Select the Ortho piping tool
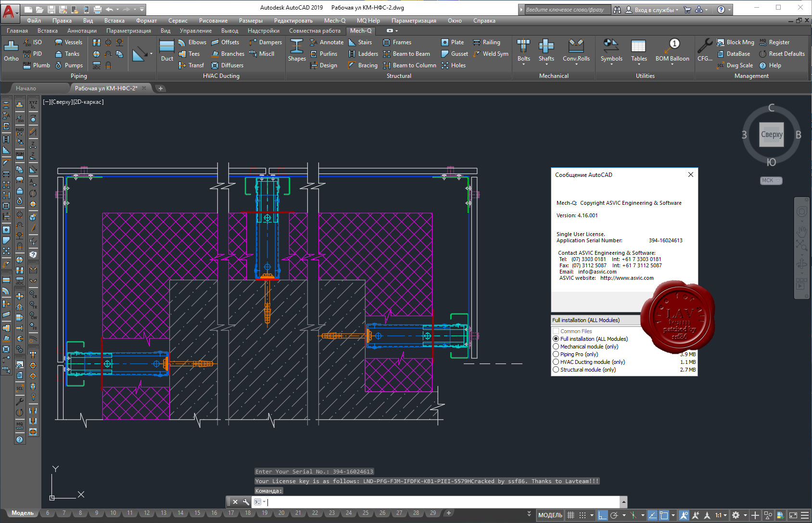The image size is (812, 523). (11, 51)
